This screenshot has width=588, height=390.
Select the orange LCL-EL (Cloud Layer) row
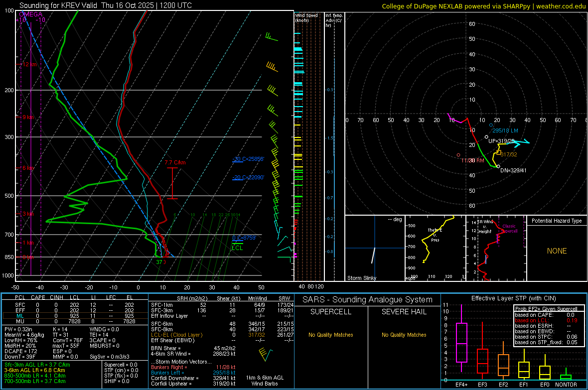point(222,335)
